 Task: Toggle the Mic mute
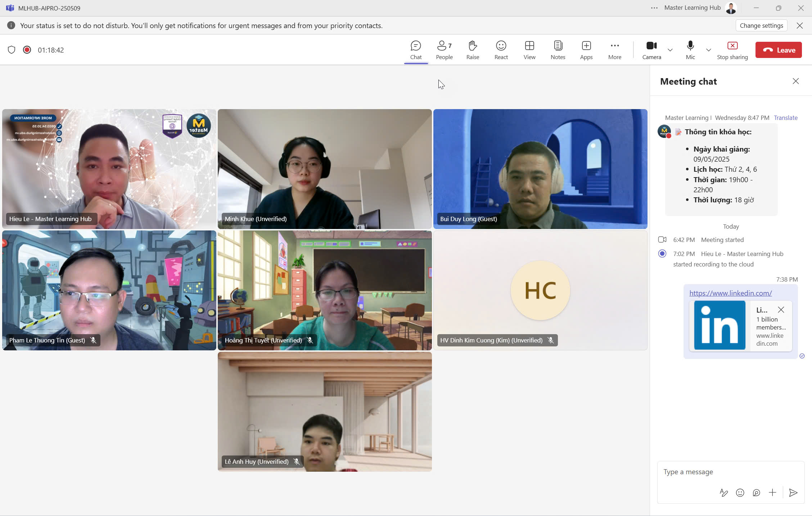pos(690,50)
